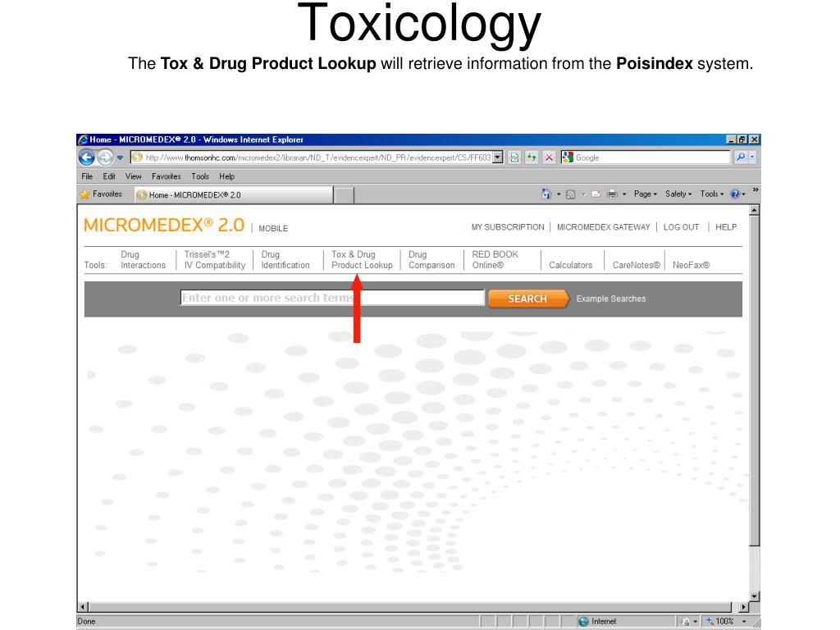This screenshot has width=840, height=630.
Task: Click the horizontal scrollbar right arrow
Action: 743,607
